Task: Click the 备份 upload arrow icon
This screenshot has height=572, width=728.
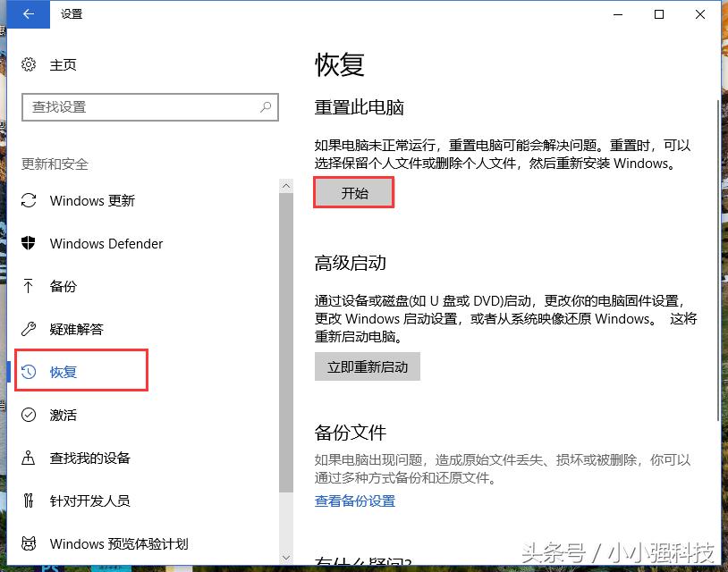Action: (28, 286)
